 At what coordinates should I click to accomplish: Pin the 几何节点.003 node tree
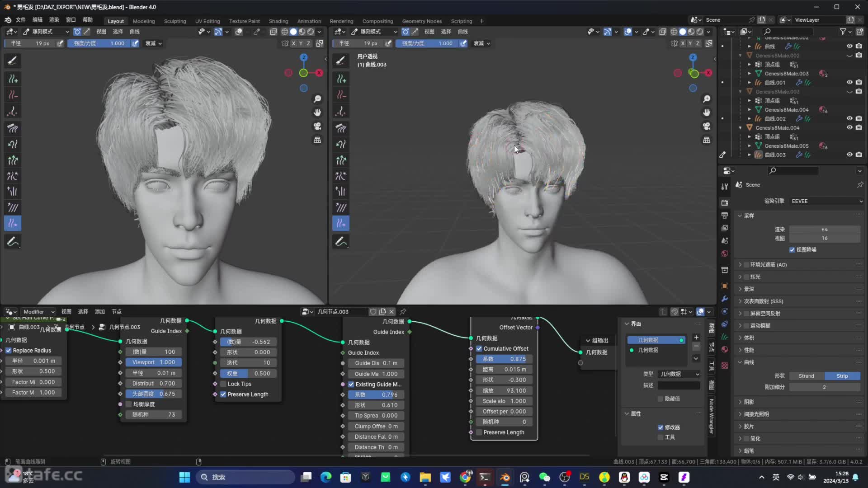[x=403, y=312]
